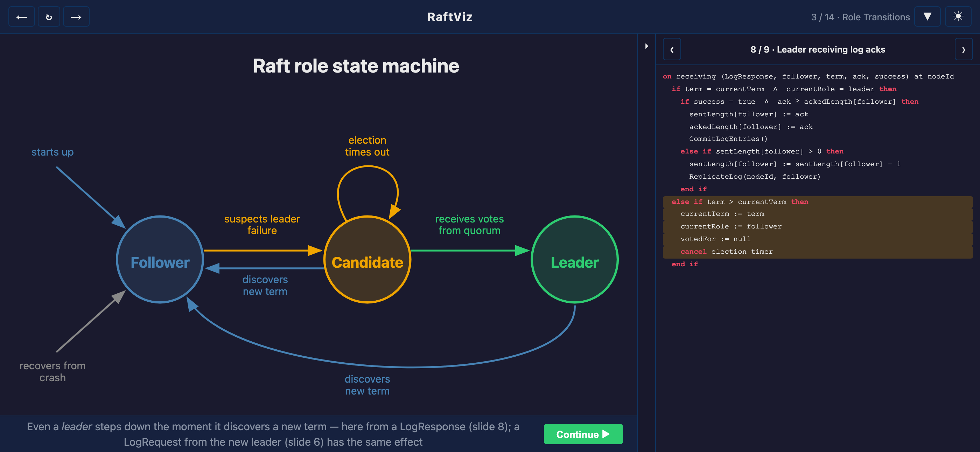
Task: Click the green Continue button
Action: 583,434
